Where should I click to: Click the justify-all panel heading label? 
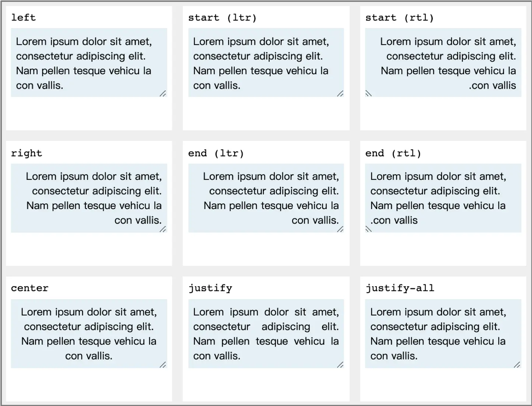point(399,288)
